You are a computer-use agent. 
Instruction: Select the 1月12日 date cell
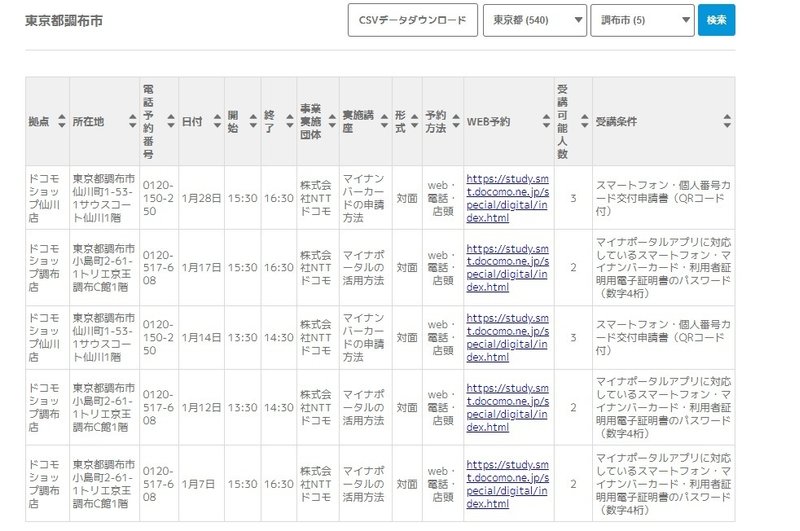(202, 408)
